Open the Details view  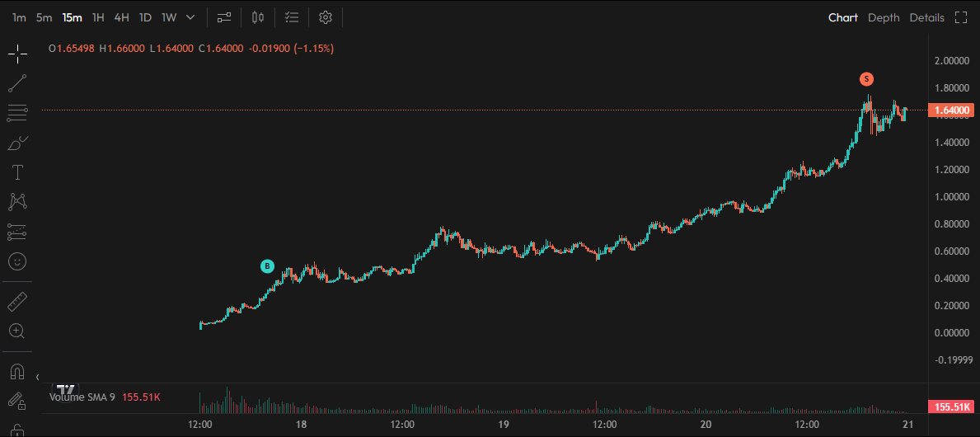pos(927,17)
